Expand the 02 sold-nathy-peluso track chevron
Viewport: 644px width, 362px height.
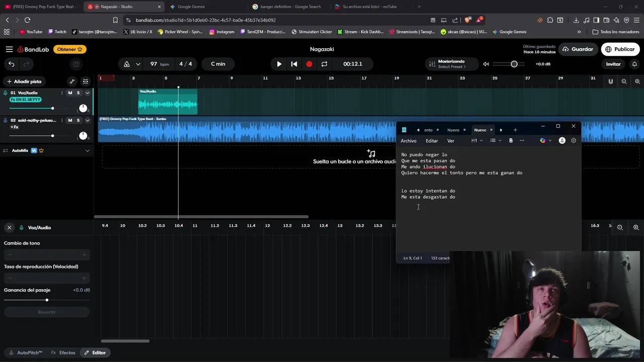[x=87, y=120]
